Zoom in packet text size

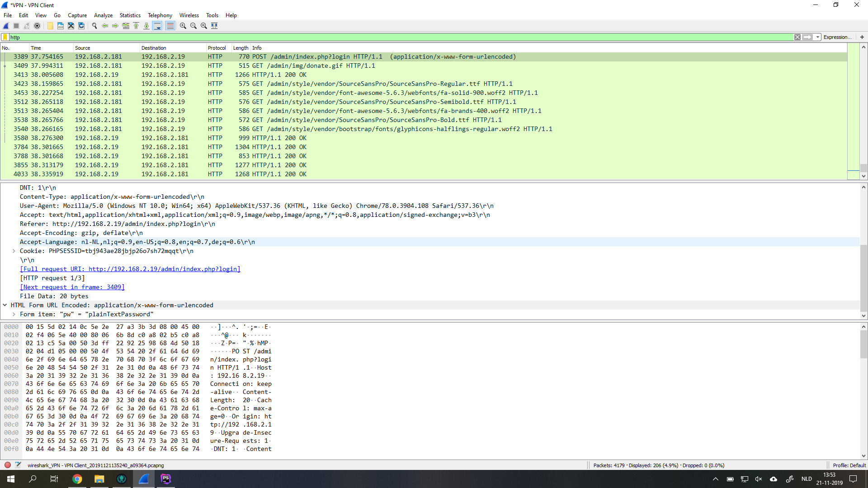tap(183, 26)
